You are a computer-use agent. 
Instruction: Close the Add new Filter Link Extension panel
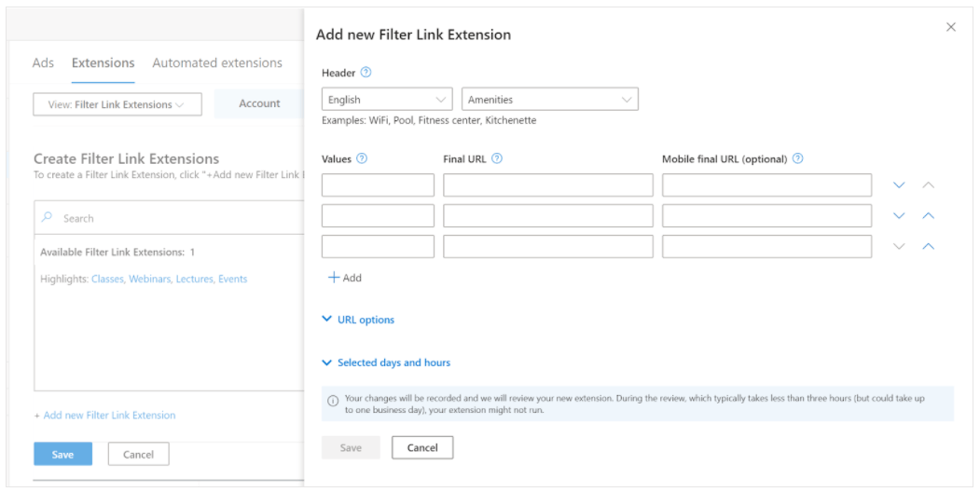(951, 27)
